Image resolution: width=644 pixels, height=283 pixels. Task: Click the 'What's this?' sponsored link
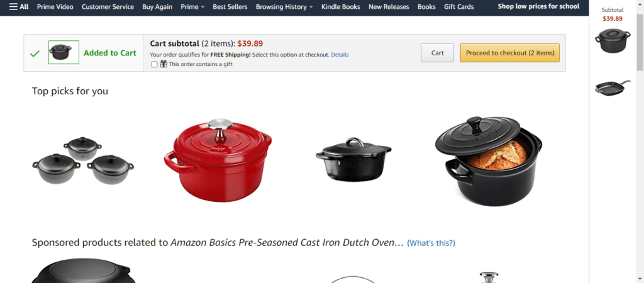[x=431, y=243]
